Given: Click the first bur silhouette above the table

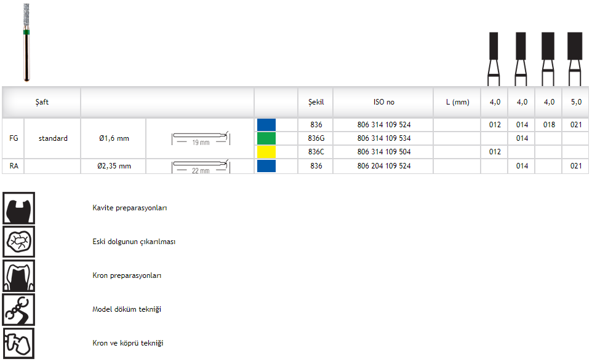Looking at the screenshot, I should [x=494, y=58].
